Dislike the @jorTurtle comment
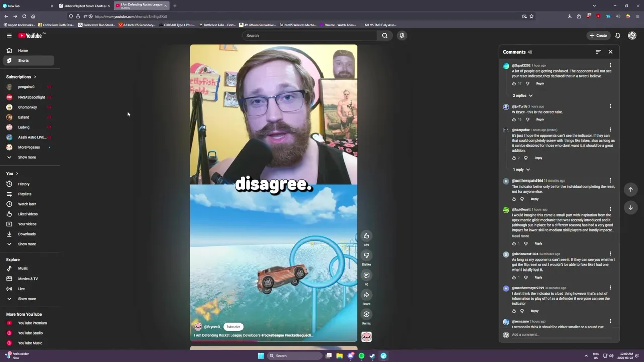Screen dimensions: 644x362 click(x=527, y=119)
